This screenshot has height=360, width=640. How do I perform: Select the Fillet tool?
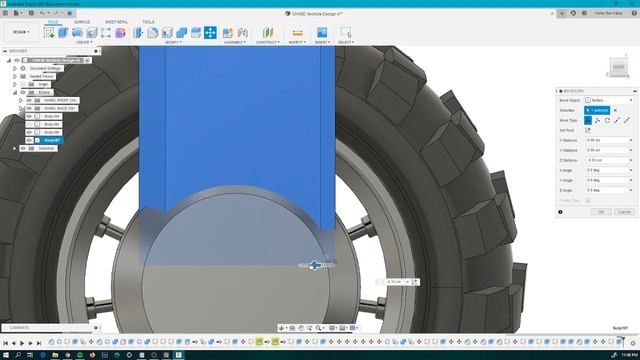pyautogui.click(x=153, y=33)
